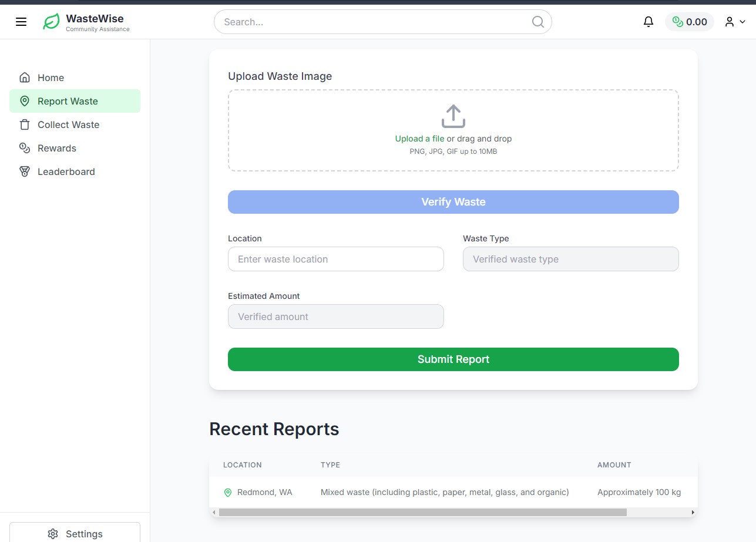
Task: Toggle the sidebar with the hamburger menu
Action: click(x=21, y=21)
